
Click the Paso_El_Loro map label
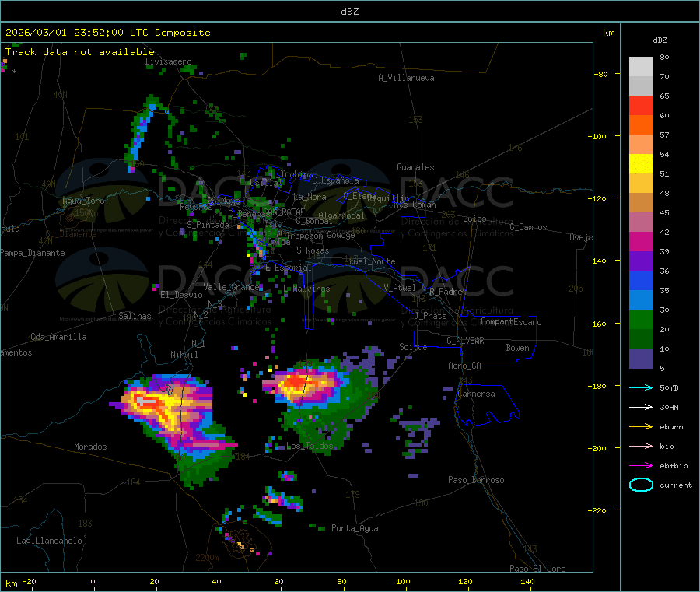click(x=537, y=569)
